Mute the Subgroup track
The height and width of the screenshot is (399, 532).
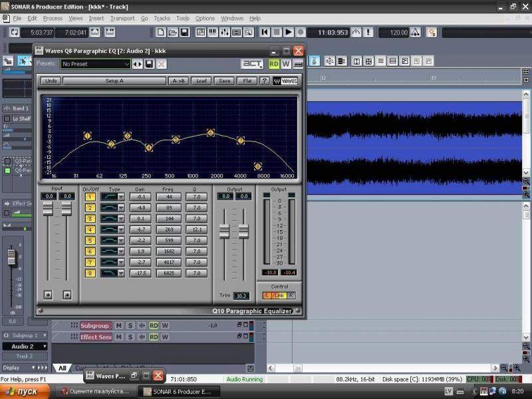pyautogui.click(x=119, y=326)
